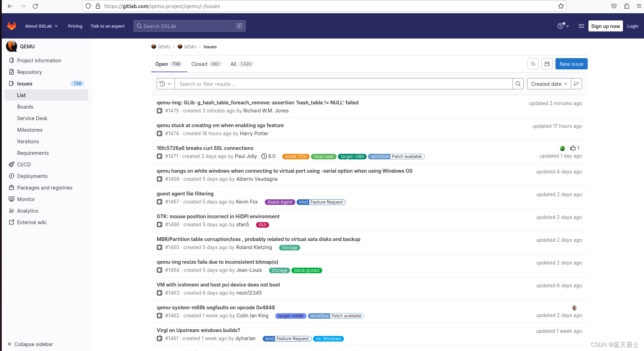The image size is (644, 351).
Task: Open issue qemu-img GLib hash_table assertion
Action: [257, 102]
